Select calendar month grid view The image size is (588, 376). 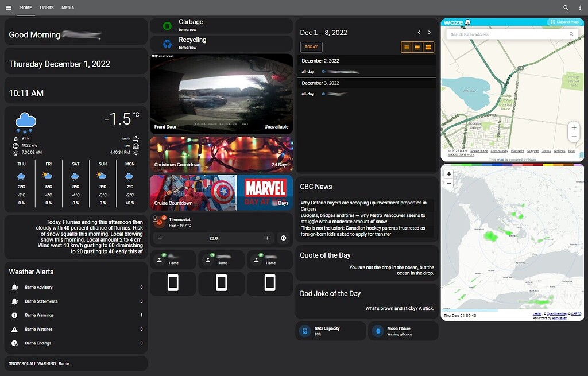(x=406, y=47)
